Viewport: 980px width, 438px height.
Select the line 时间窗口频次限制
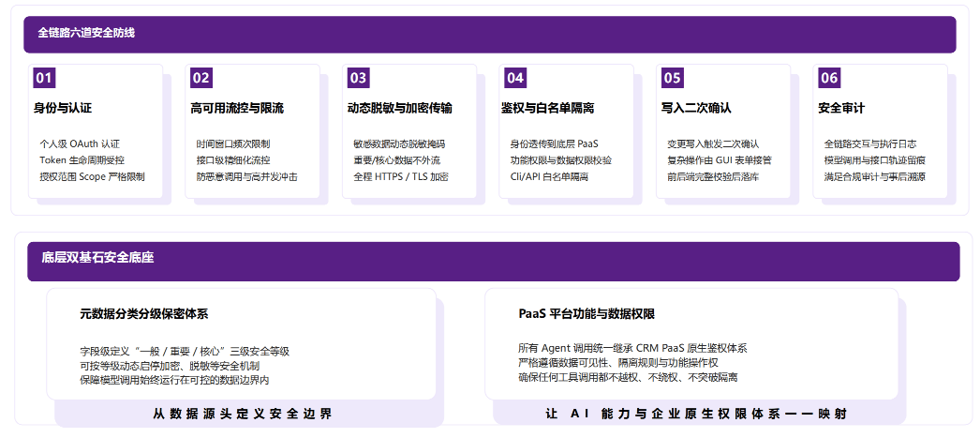[233, 143]
